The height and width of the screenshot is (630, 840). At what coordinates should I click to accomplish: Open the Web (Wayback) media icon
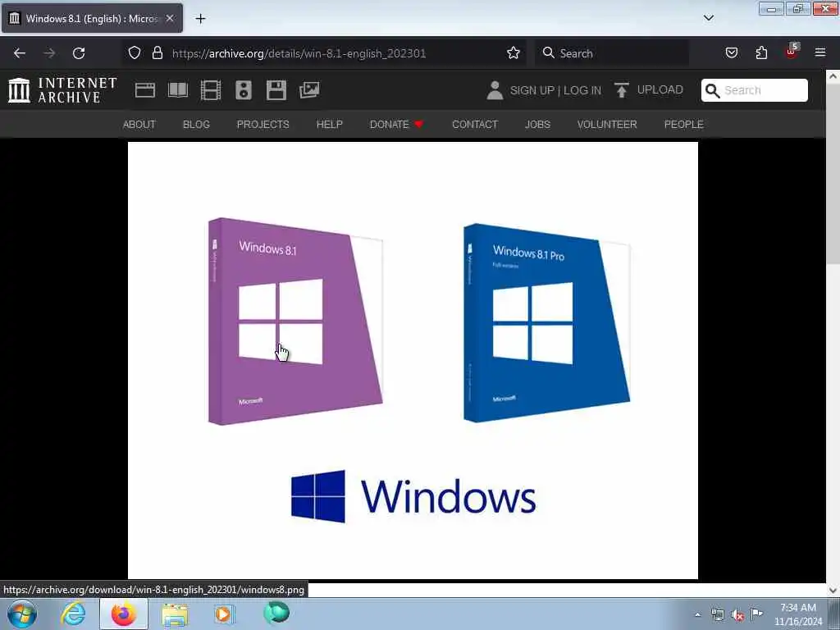[x=144, y=90]
